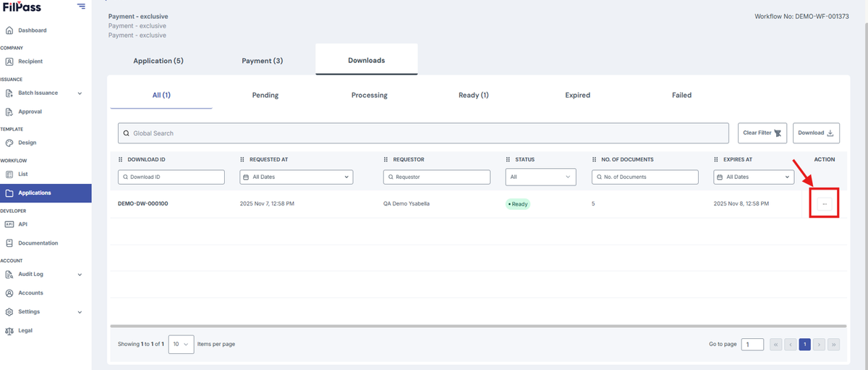Open Requested At dates dropdown
The height and width of the screenshot is (370, 868).
point(297,177)
